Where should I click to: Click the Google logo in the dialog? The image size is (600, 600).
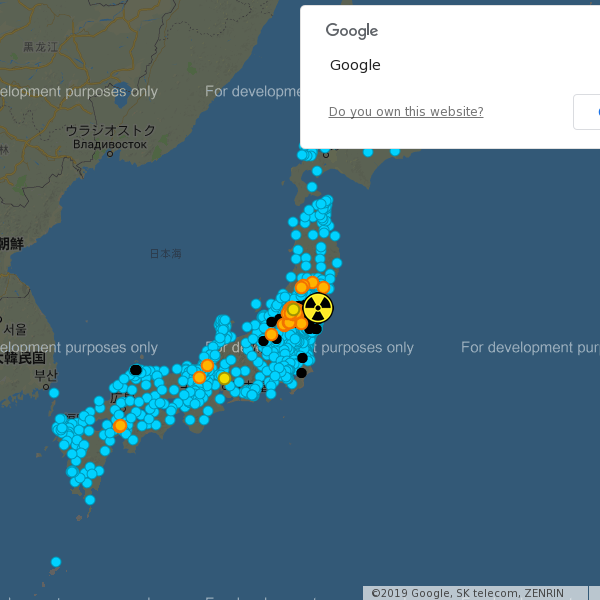[352, 31]
